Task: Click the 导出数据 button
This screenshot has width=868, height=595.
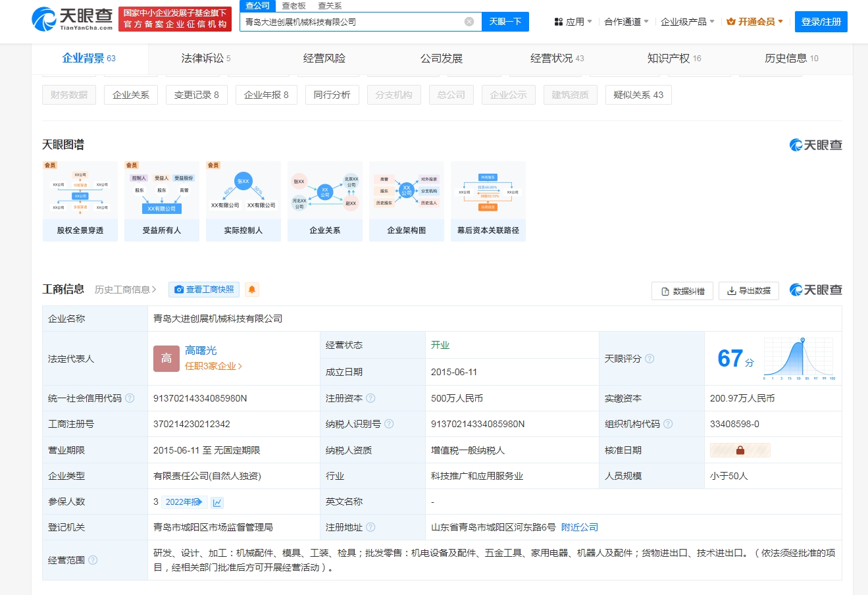Action: [749, 291]
